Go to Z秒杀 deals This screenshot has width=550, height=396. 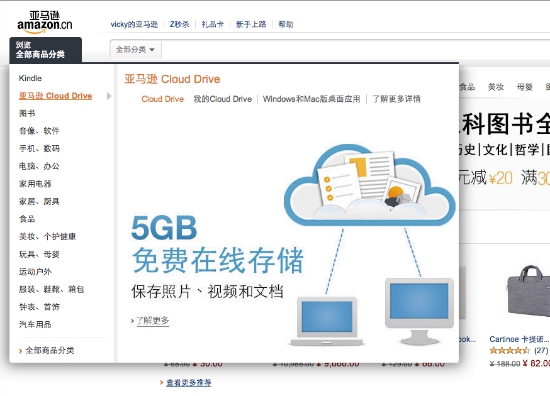[179, 24]
